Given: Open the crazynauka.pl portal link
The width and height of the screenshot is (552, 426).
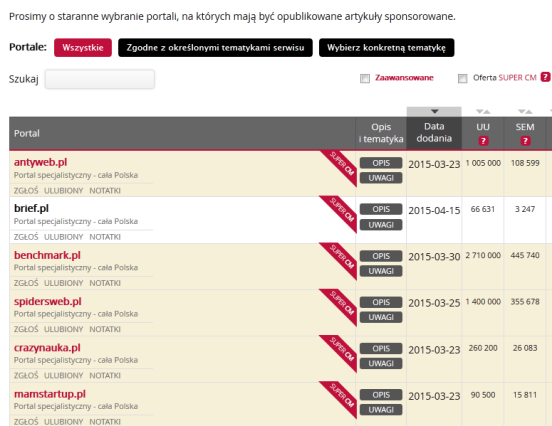Looking at the screenshot, I should click(47, 348).
